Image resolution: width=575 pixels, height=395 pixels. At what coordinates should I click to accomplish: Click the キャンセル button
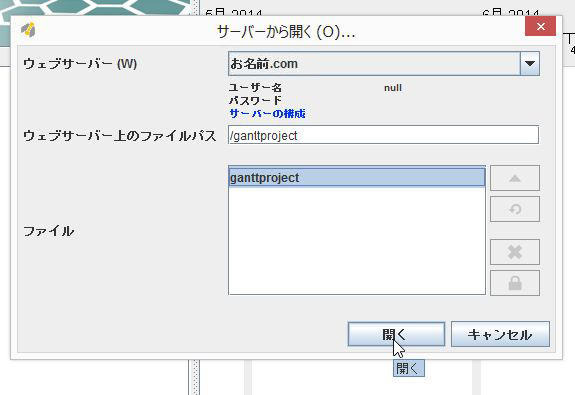(500, 334)
